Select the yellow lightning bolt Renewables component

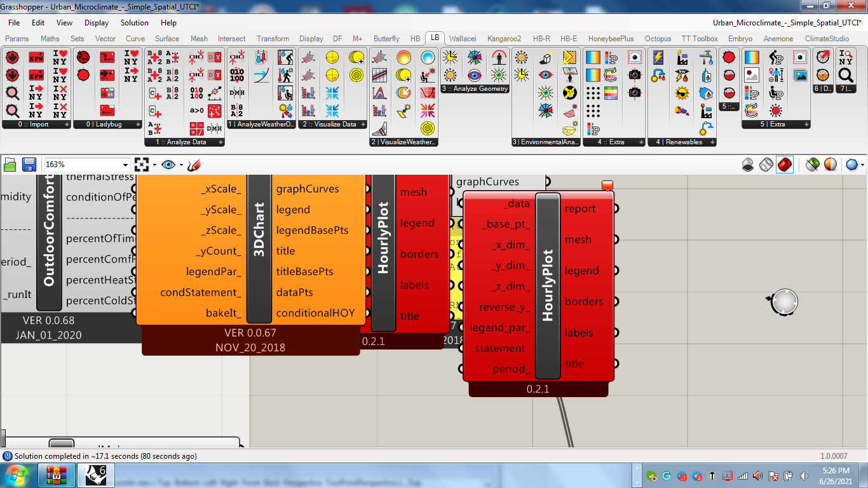coord(658,58)
